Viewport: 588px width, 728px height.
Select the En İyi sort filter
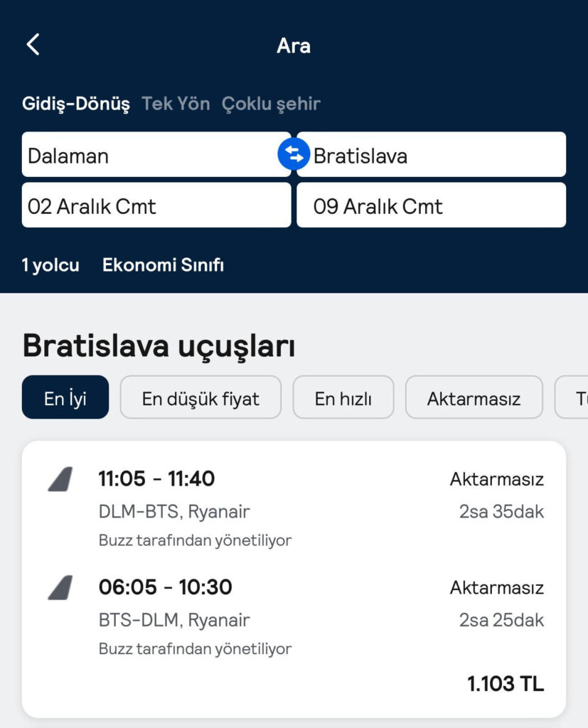click(x=65, y=398)
